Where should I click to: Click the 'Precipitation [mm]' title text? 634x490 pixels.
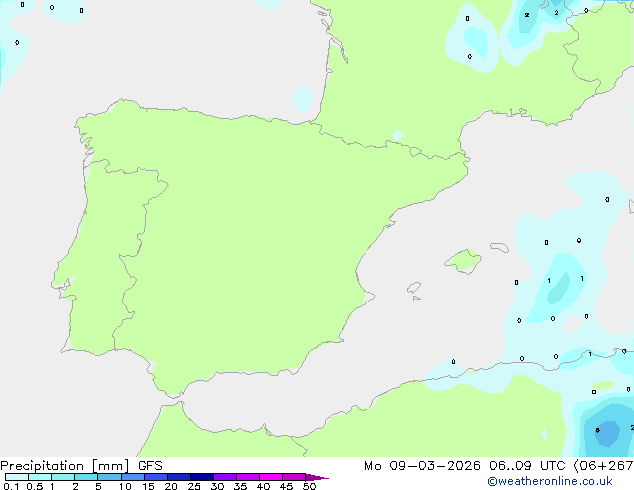point(65,466)
